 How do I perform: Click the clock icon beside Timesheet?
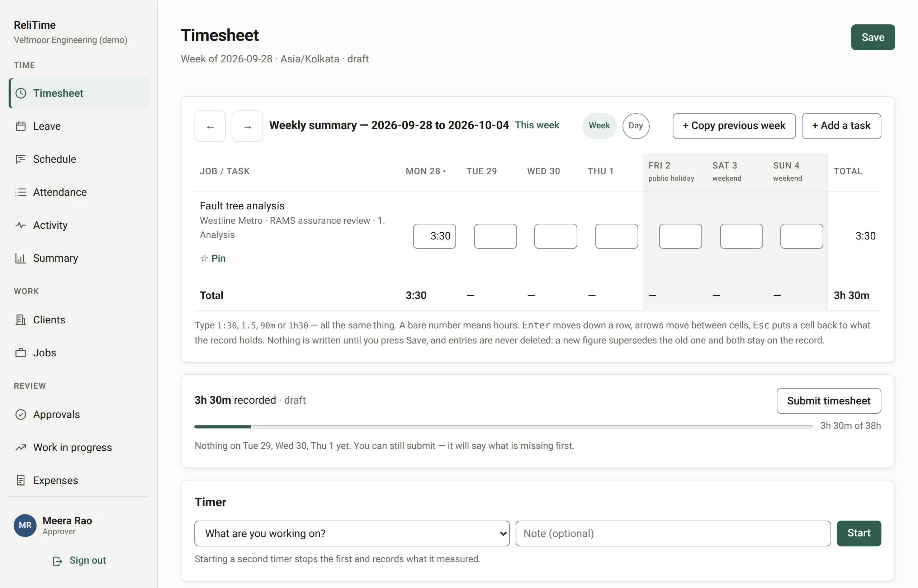pos(21,93)
